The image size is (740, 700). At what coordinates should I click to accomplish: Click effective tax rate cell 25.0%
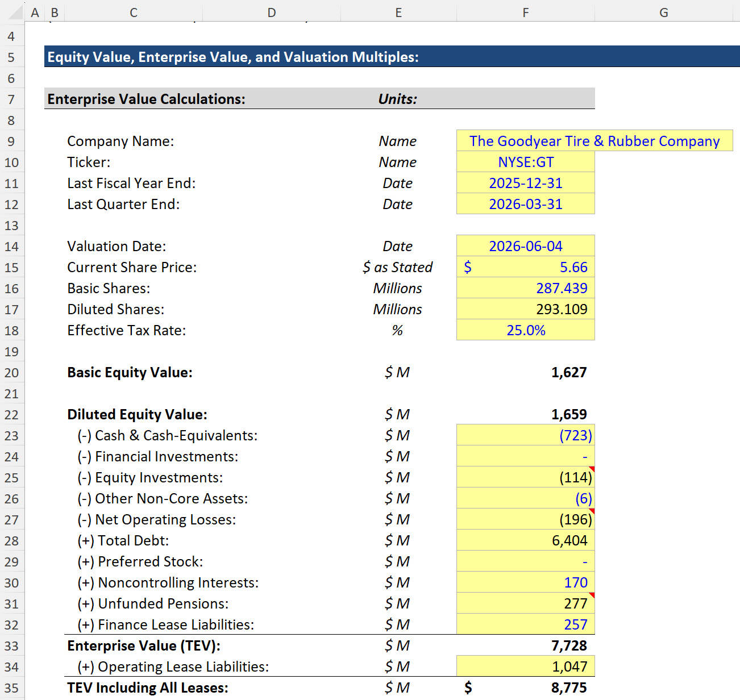coord(526,330)
